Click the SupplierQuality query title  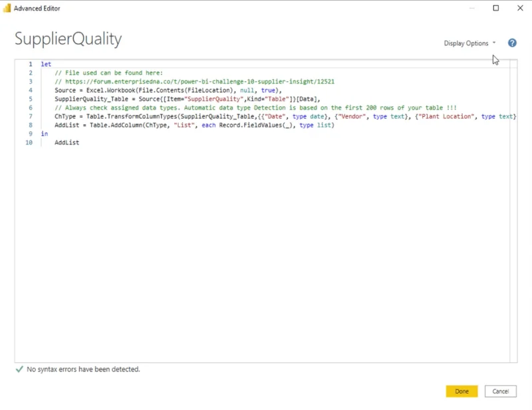[x=68, y=39]
